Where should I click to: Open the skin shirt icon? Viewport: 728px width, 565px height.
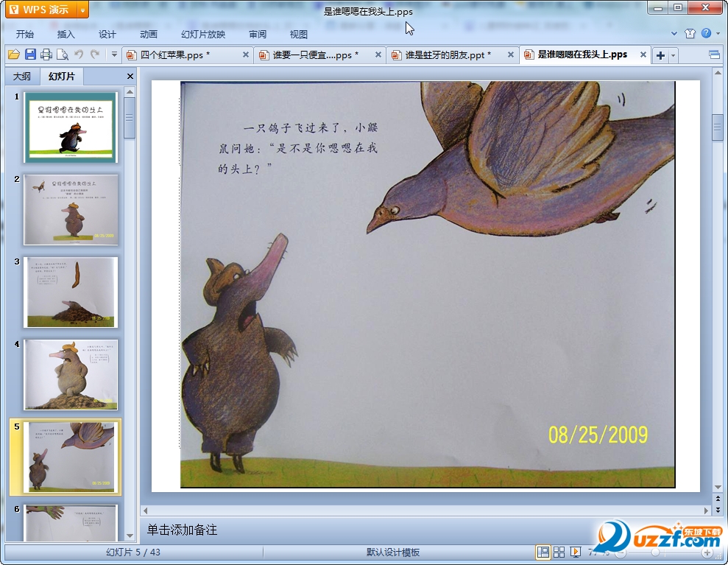[690, 33]
